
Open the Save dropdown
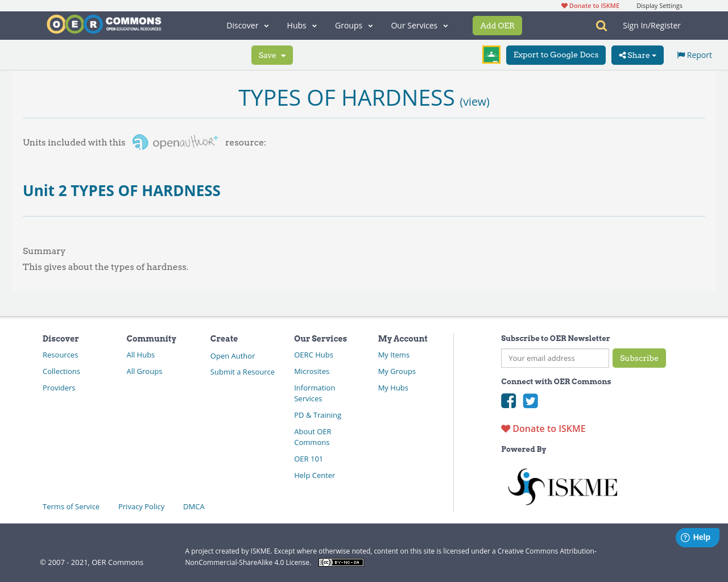click(x=272, y=55)
